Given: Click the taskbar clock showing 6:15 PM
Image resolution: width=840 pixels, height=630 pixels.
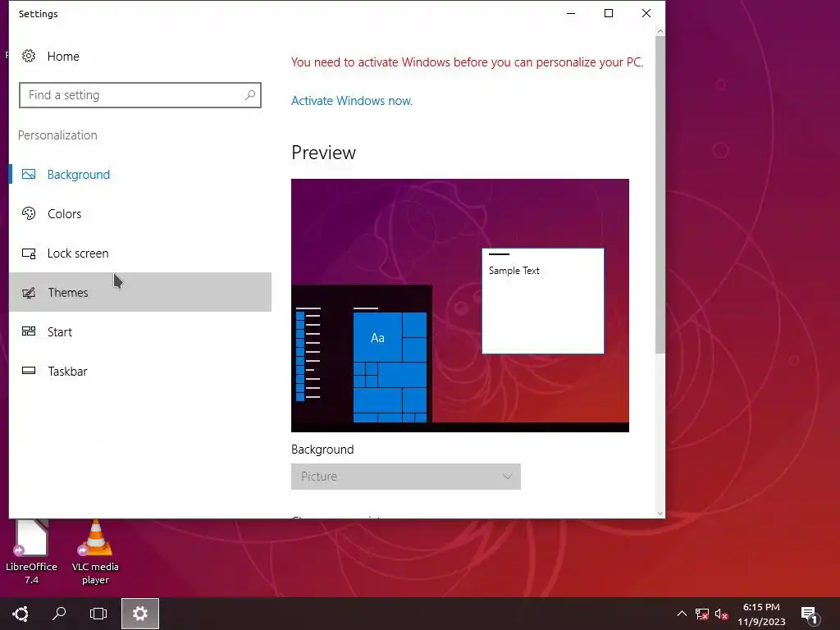Looking at the screenshot, I should (x=761, y=614).
